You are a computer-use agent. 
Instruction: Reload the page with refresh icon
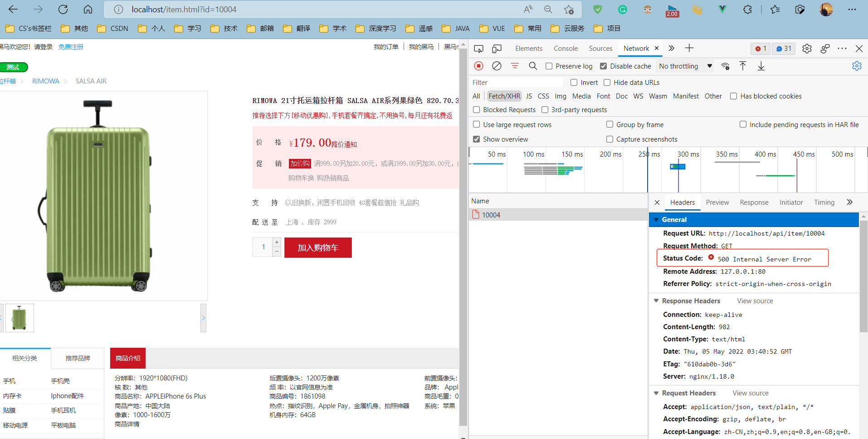point(63,9)
